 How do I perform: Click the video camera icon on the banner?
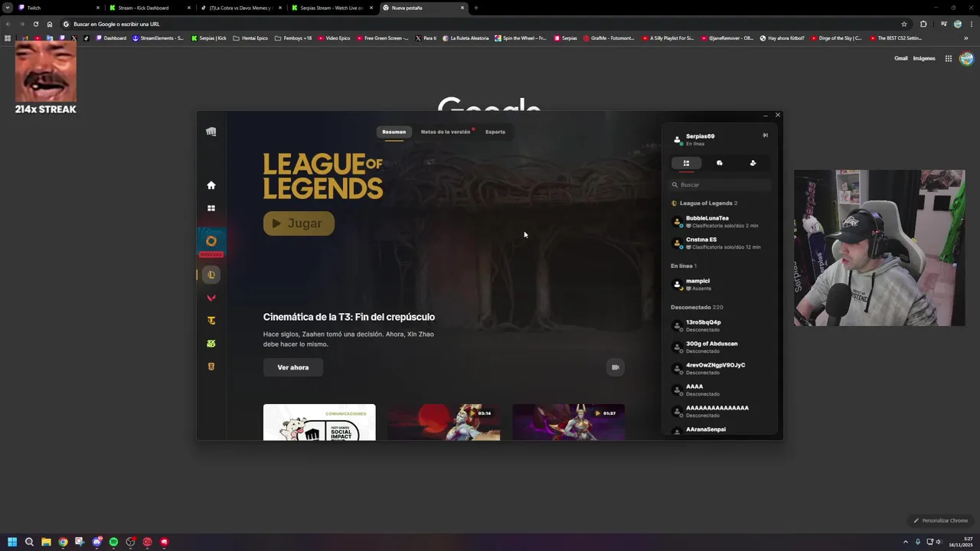tap(615, 367)
